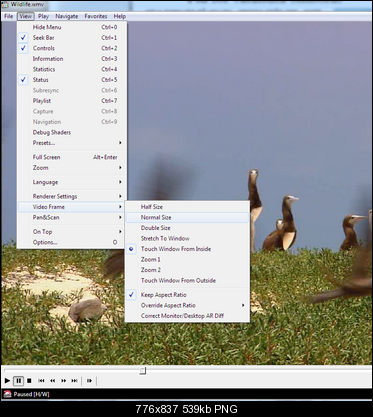373x417 pixels.
Task: Select Zoom 2 frame mode
Action: click(187, 270)
